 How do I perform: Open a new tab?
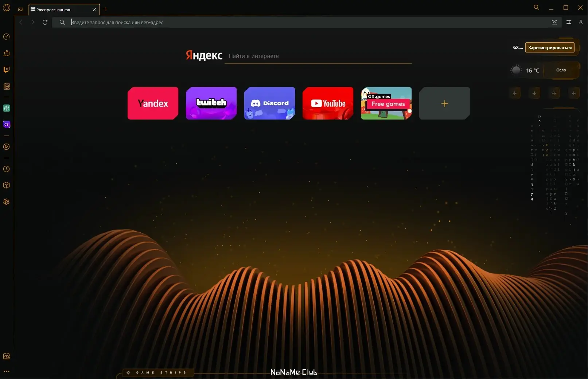tap(105, 9)
